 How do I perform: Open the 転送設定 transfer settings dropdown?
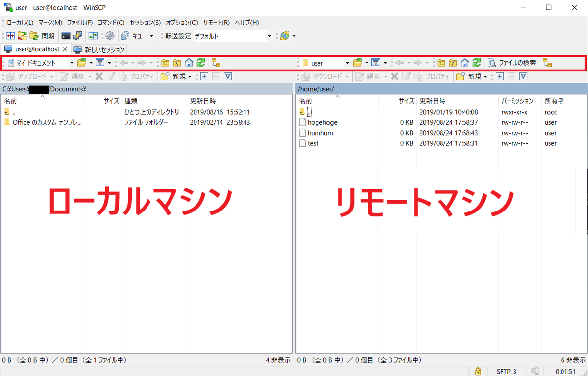click(x=269, y=36)
